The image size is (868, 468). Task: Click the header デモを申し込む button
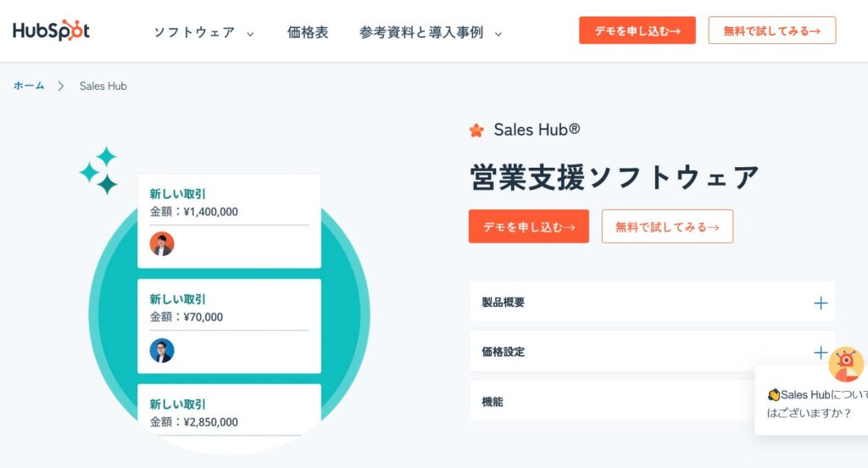pos(637,31)
